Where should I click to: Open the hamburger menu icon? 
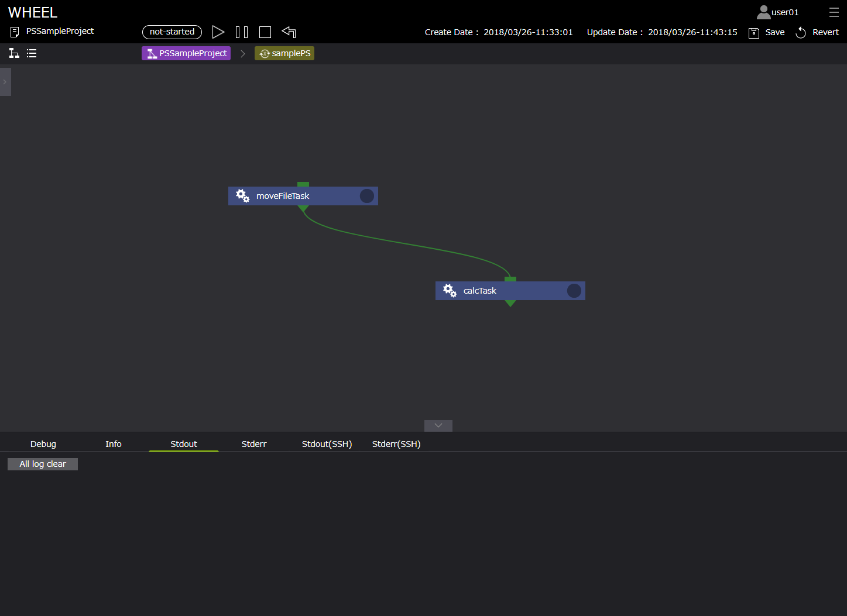[834, 12]
